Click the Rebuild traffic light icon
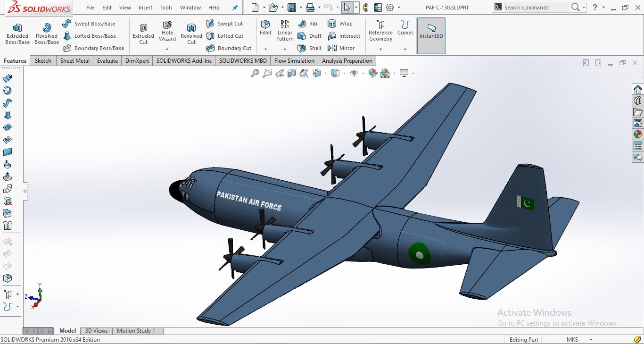 click(365, 8)
